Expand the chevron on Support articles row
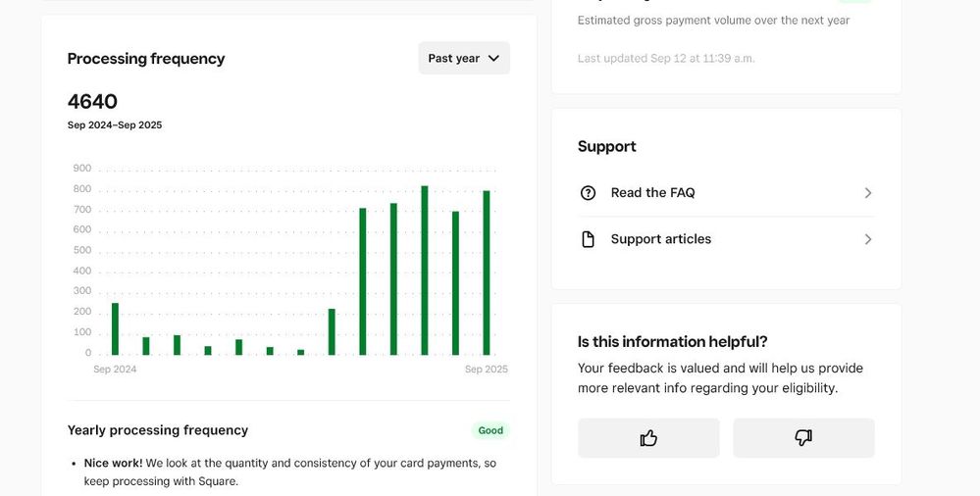This screenshot has width=980, height=496. click(868, 239)
